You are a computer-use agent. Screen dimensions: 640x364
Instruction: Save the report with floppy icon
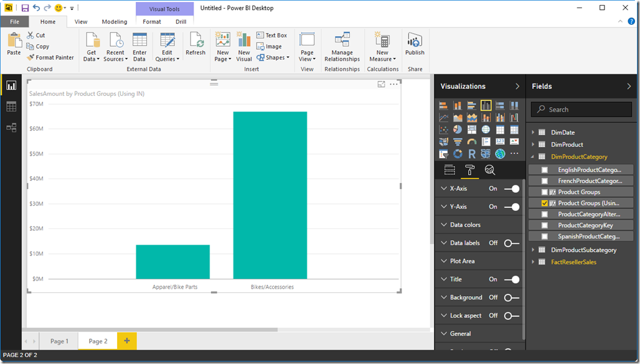25,7
